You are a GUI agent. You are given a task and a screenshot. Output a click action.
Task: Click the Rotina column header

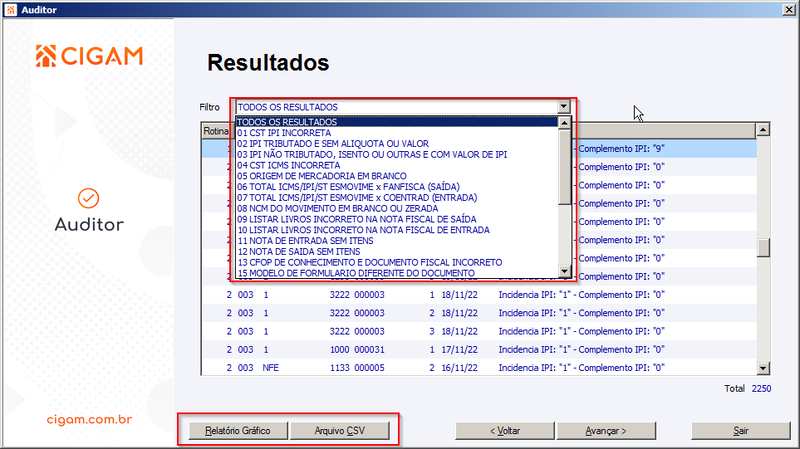(x=216, y=131)
